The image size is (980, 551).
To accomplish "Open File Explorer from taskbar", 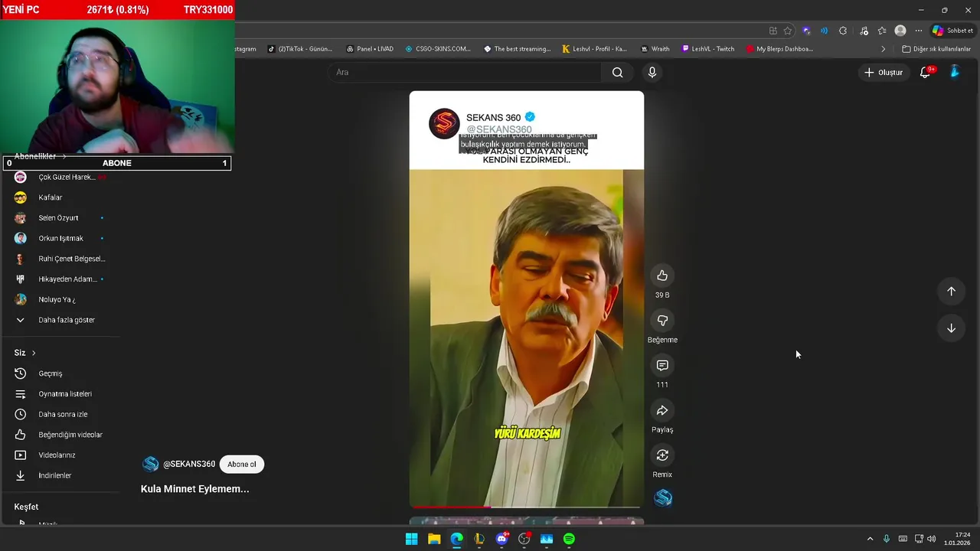I will (x=434, y=539).
